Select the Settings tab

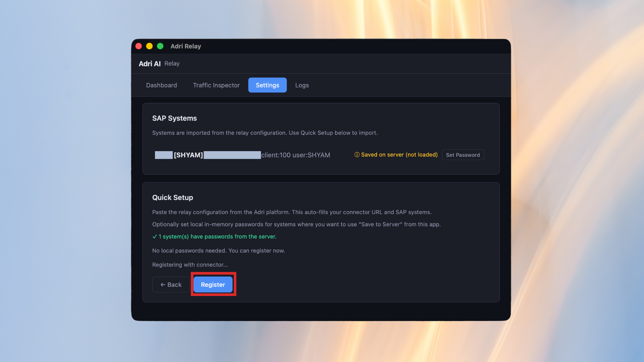pos(267,85)
